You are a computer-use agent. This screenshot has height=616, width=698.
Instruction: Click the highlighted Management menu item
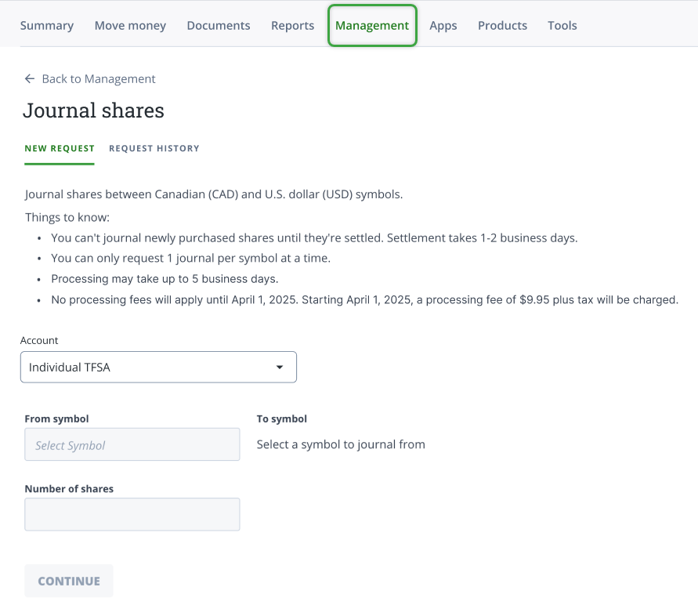coord(372,25)
